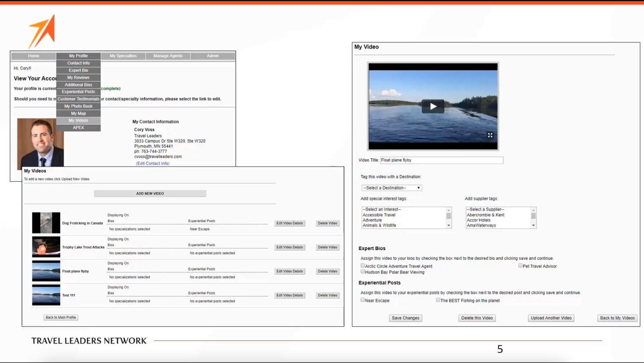Choose My Reviews menu entry
This screenshot has width=644, height=363.
click(x=78, y=77)
